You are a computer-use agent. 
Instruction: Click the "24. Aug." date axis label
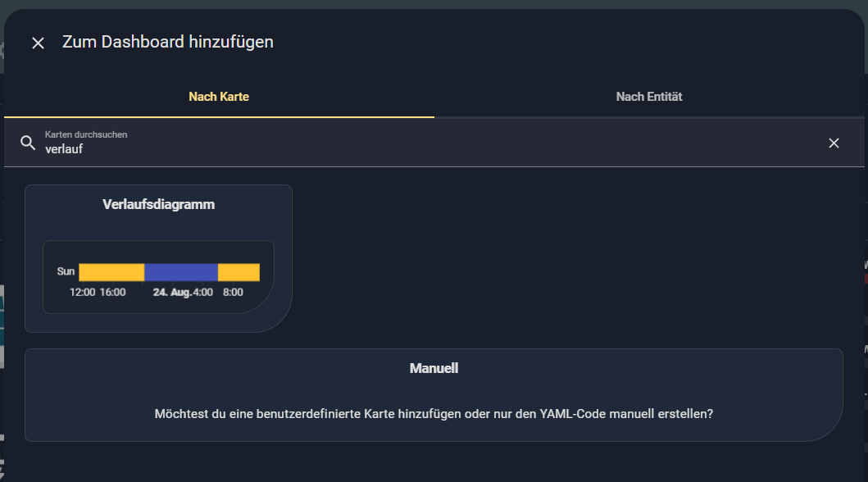point(172,292)
